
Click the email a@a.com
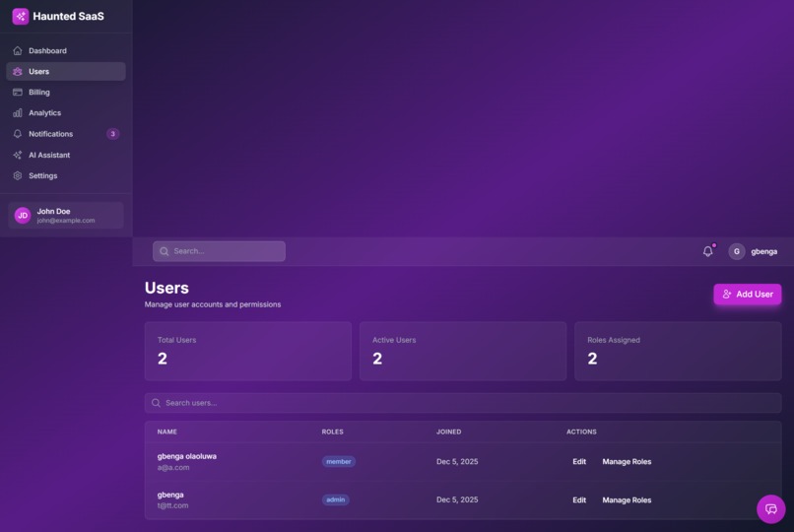[x=173, y=467]
